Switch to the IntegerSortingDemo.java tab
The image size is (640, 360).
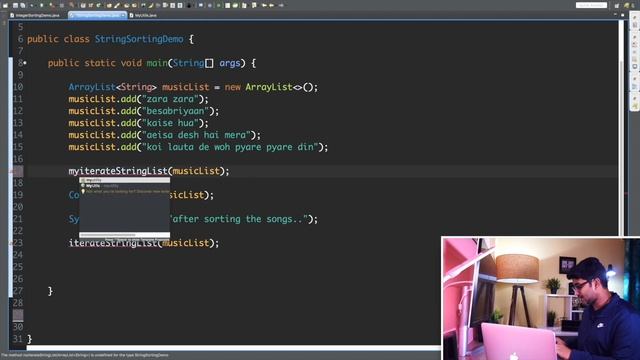tap(35, 15)
